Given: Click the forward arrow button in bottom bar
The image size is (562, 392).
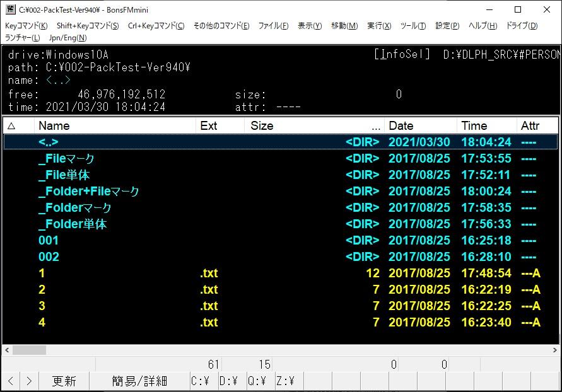Looking at the screenshot, I should point(29,381).
